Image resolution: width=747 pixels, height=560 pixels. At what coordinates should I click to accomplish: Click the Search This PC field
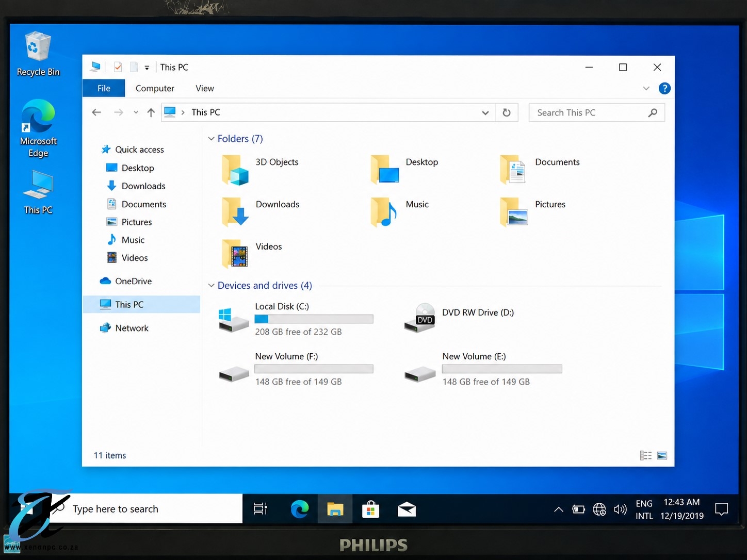coord(597,112)
